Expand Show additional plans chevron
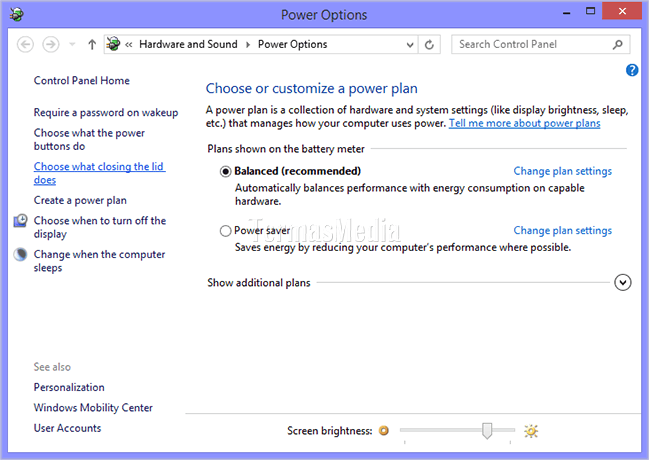Image resolution: width=650 pixels, height=461 pixels. coord(623,282)
